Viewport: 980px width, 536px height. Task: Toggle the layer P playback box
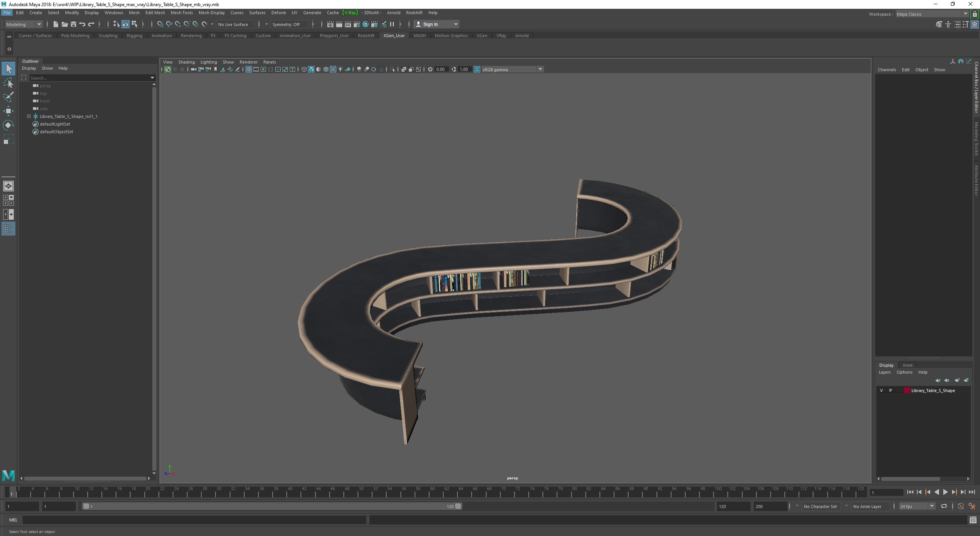(x=890, y=391)
